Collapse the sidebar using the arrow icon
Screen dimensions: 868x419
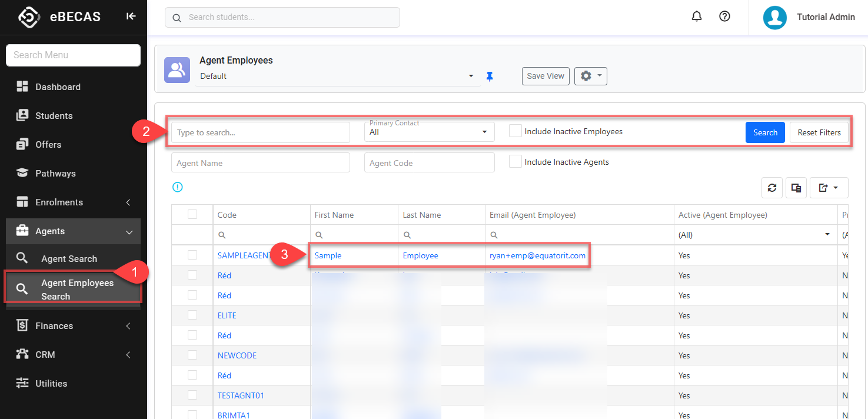[x=131, y=16]
